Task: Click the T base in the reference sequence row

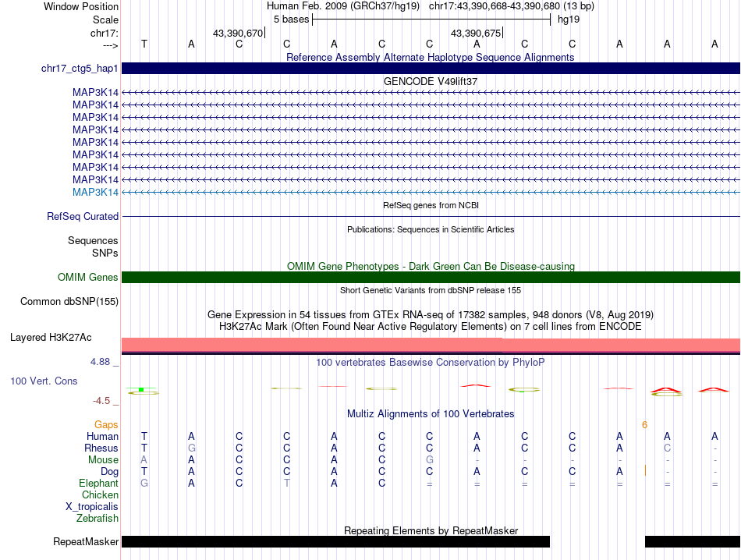Action: [x=144, y=44]
